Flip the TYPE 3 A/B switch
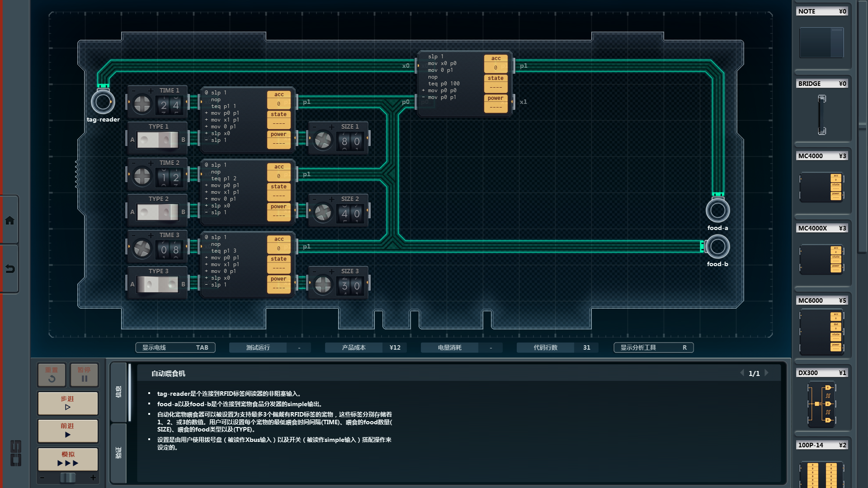 point(158,285)
